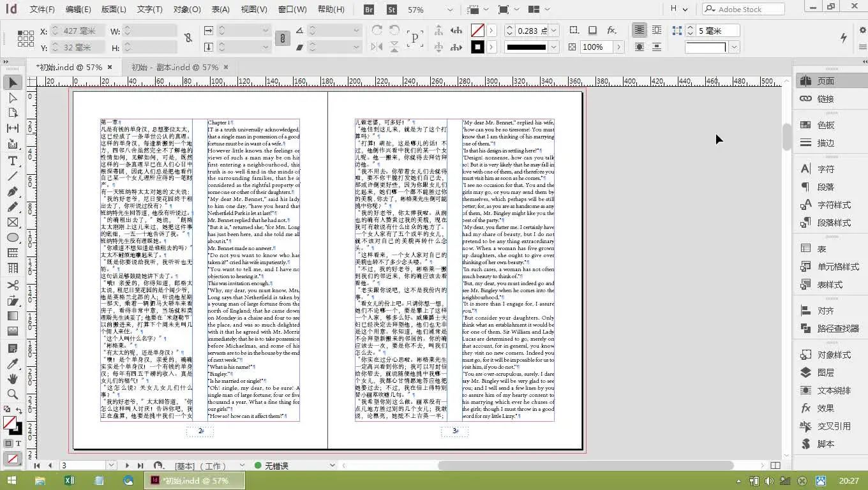Select the Zoom magnifier tool
Screen dimensions: 868x490
click(13, 394)
